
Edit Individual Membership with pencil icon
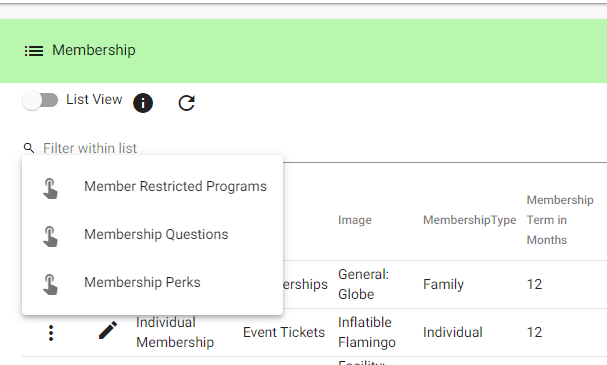click(108, 330)
